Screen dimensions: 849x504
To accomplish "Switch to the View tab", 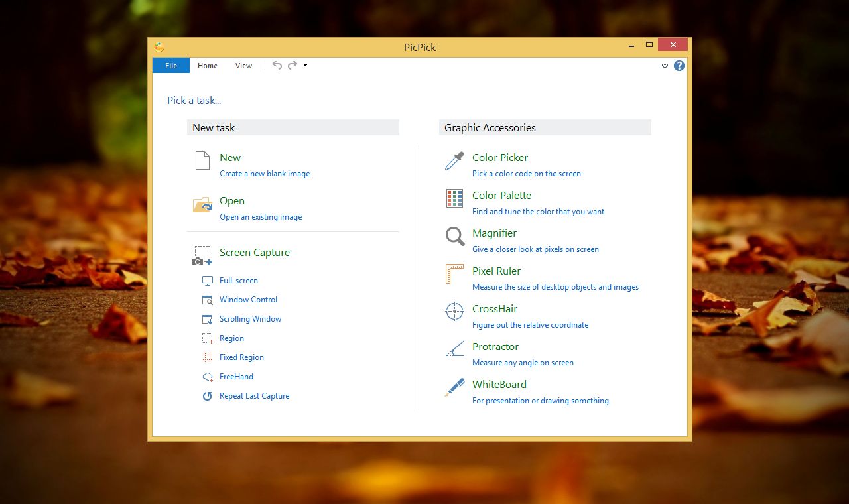I will [244, 66].
